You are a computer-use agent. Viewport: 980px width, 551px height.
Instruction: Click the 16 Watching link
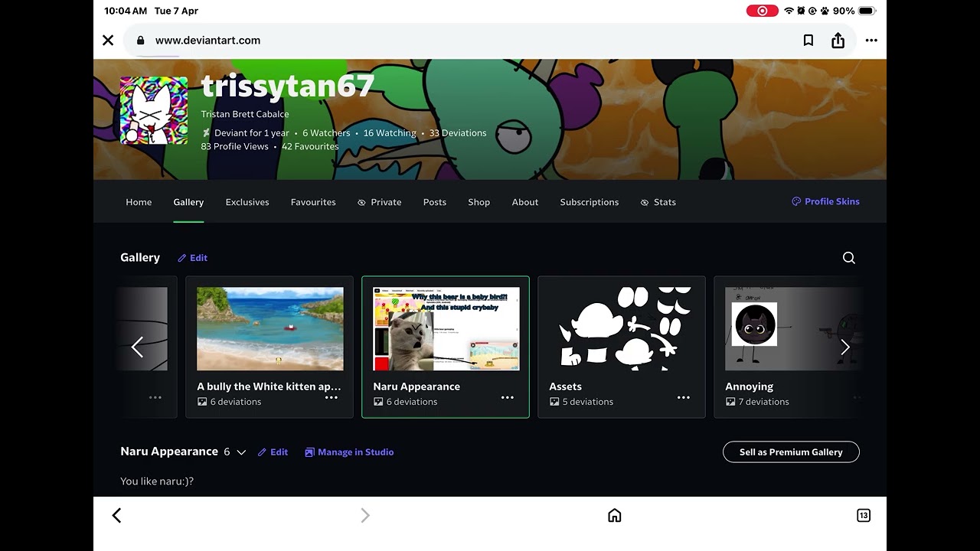(390, 133)
